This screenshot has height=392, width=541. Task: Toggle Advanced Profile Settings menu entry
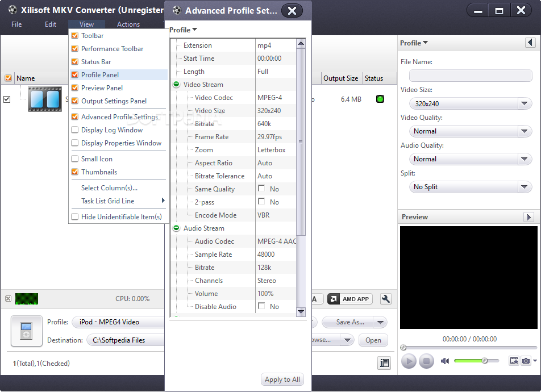tap(118, 117)
